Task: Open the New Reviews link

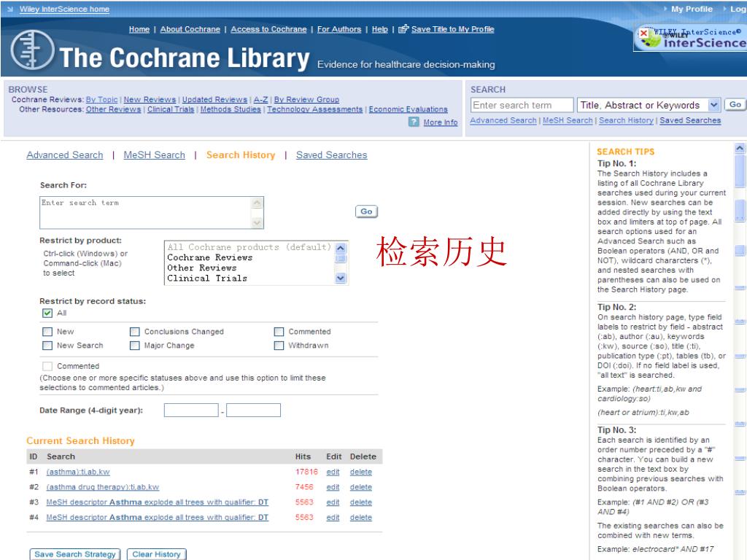Action: (x=150, y=99)
